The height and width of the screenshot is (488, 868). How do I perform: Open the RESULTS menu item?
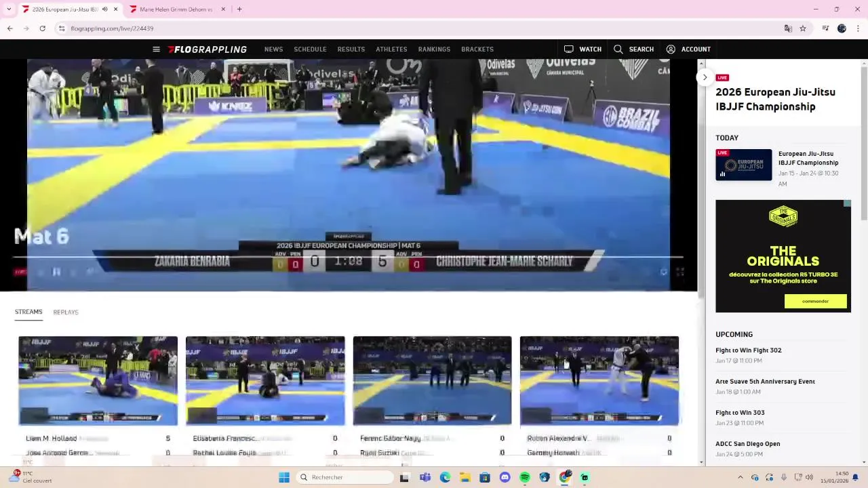[351, 49]
